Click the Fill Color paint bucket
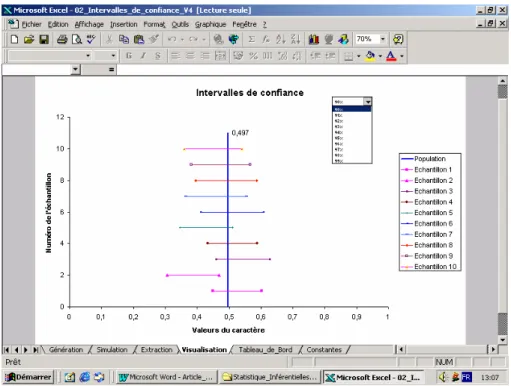Viewport: 511px width, 386px height. [x=370, y=56]
